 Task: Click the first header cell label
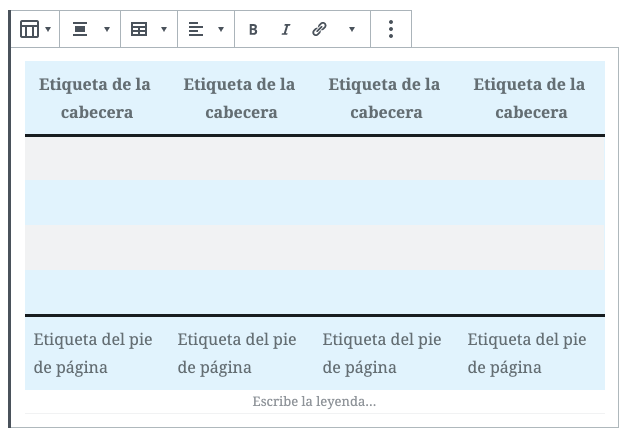click(x=96, y=98)
